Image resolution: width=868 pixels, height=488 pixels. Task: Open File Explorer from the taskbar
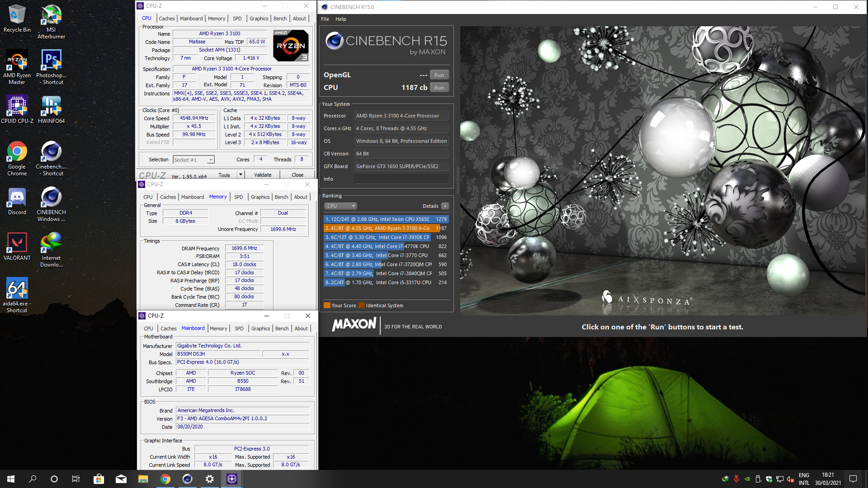point(143,479)
